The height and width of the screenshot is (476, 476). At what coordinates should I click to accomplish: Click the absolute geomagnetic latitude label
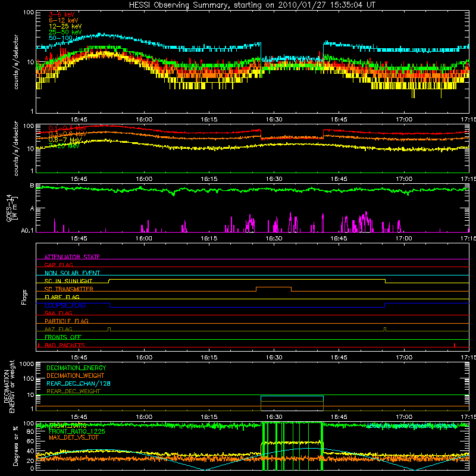[x=411, y=426]
